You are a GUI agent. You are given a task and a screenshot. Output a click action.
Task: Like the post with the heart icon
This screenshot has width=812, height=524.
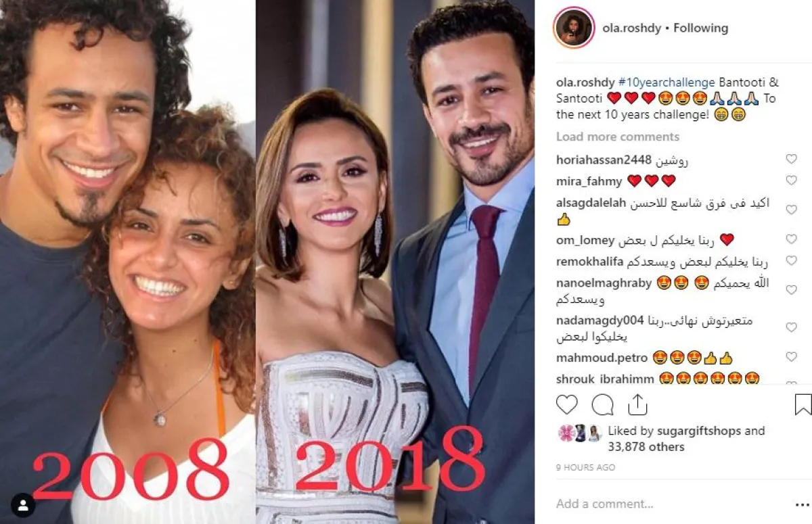[567, 404]
